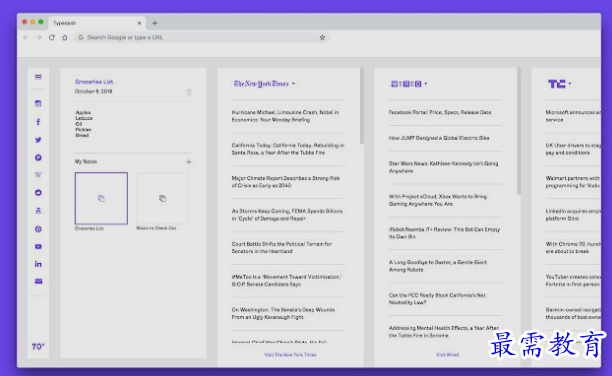Open the Reddit shortcut in the sidebar
This screenshot has height=376, width=612.
(x=38, y=193)
